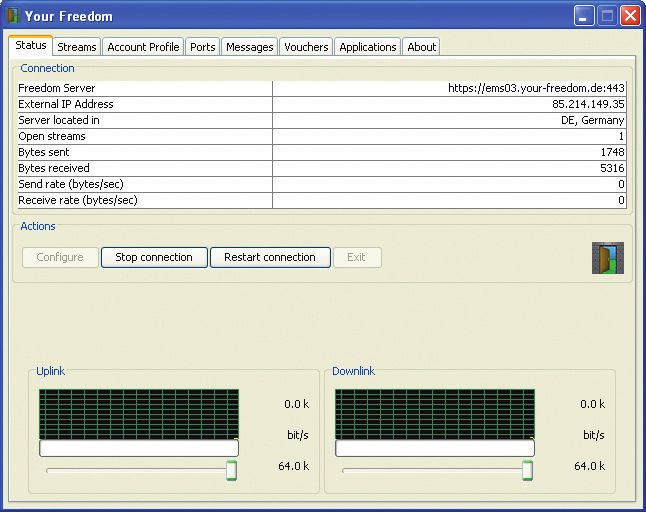Click the Server located in label
Image resolution: width=646 pixels, height=512 pixels.
(59, 120)
